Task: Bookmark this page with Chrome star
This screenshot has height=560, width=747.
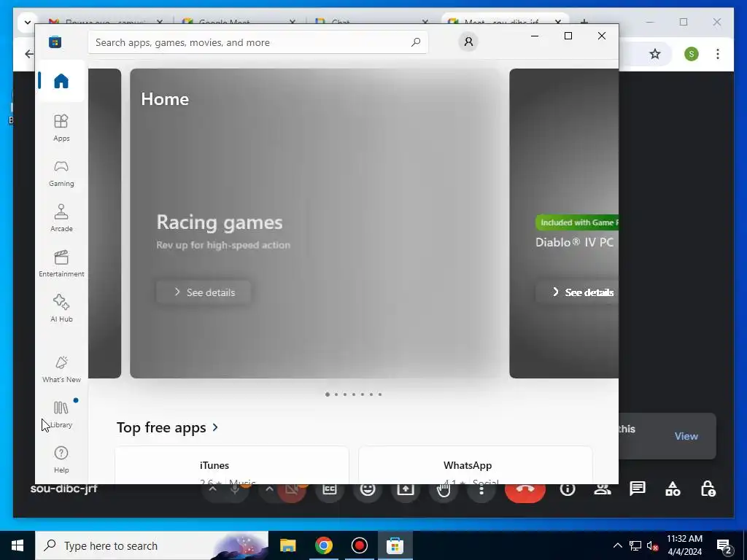Action: 655,54
